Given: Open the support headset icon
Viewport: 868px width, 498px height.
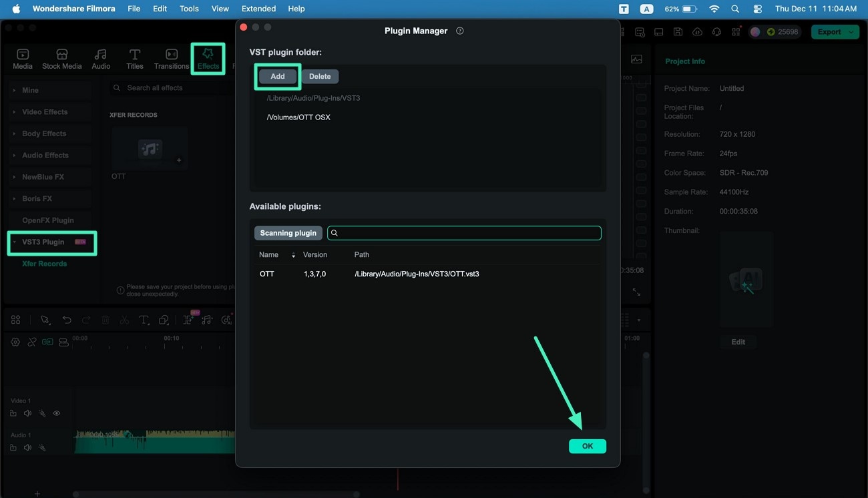Looking at the screenshot, I should [x=716, y=31].
